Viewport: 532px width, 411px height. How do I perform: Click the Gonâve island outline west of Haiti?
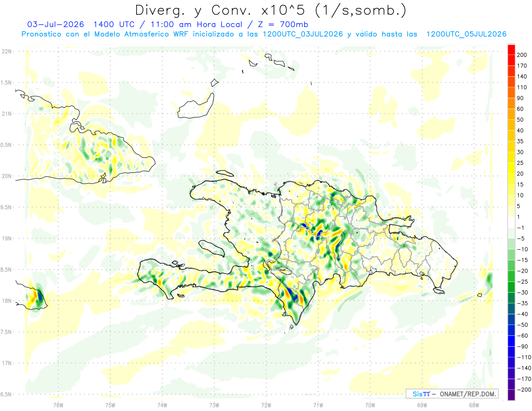(211, 249)
